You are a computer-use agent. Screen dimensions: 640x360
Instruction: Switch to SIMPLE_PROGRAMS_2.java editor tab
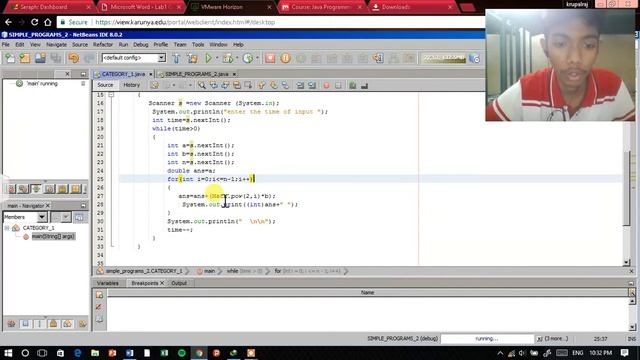tap(197, 74)
